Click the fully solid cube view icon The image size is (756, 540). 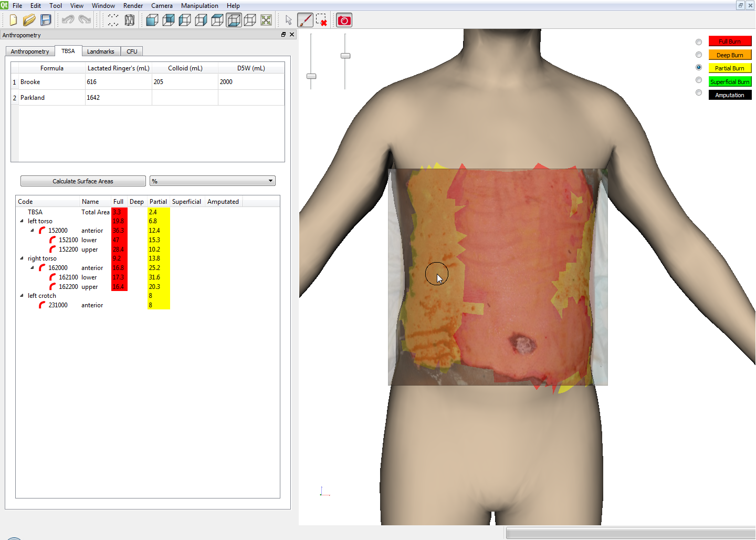(152, 20)
